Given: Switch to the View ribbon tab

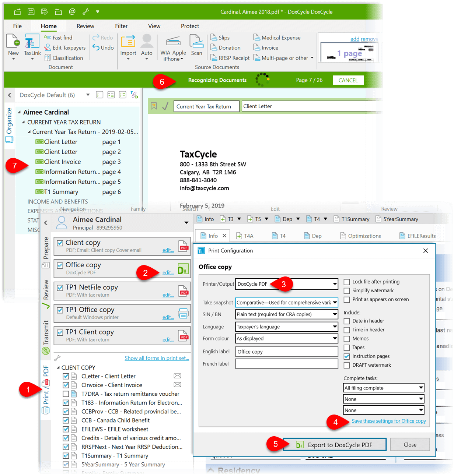Looking at the screenshot, I should [x=154, y=26].
